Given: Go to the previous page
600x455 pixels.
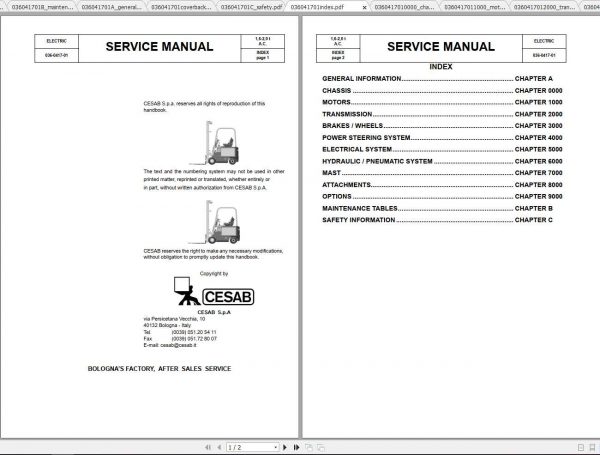Looking at the screenshot, I should (219, 447).
